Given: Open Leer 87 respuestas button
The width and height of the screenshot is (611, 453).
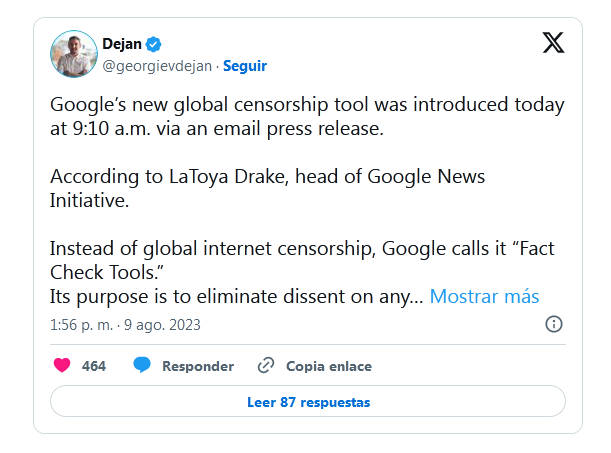Looking at the screenshot, I should pos(308,402).
